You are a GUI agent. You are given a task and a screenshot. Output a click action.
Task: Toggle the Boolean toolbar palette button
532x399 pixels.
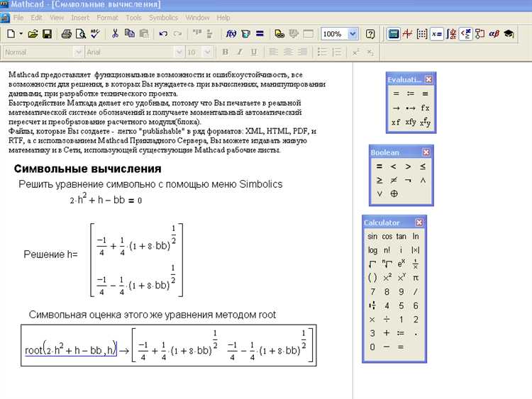466,33
